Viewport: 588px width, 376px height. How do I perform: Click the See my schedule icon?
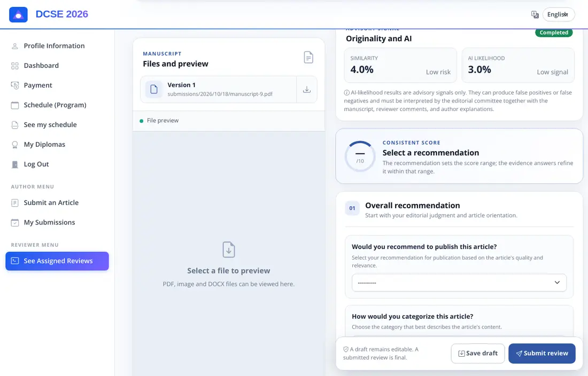click(15, 125)
